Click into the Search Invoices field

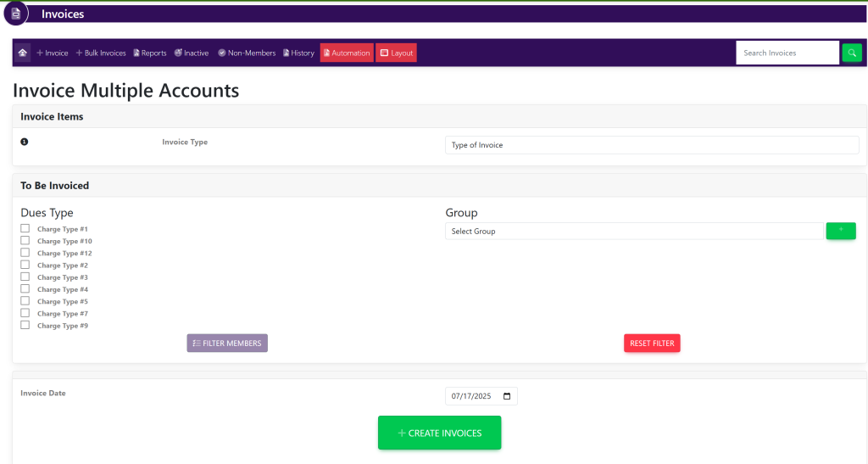[787, 53]
